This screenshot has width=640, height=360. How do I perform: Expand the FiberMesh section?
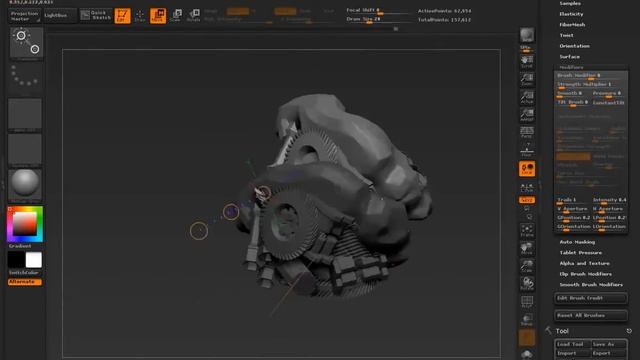(572, 24)
